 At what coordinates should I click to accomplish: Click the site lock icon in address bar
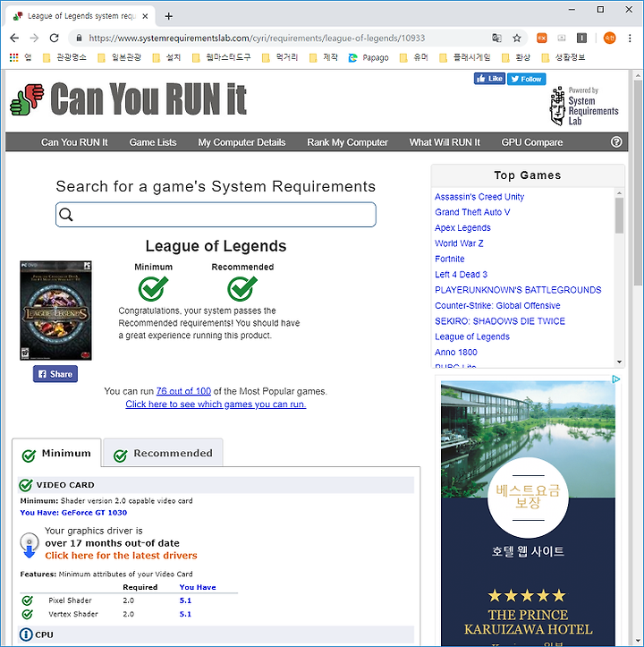79,38
